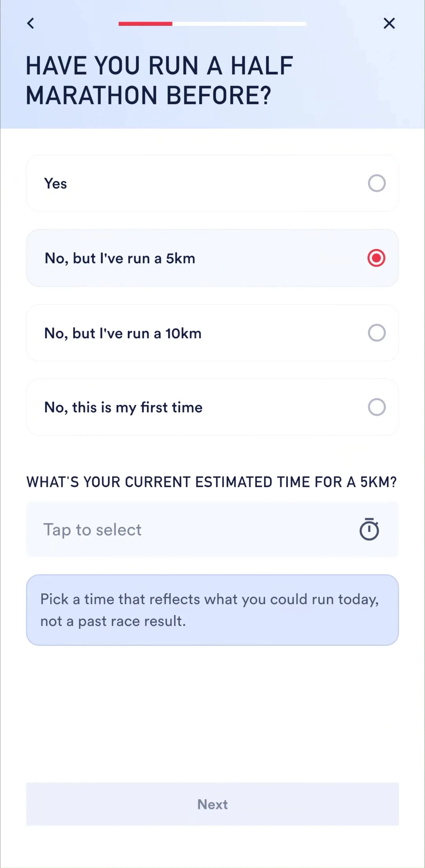Click the Next button
This screenshot has width=425, height=868.
(x=212, y=804)
